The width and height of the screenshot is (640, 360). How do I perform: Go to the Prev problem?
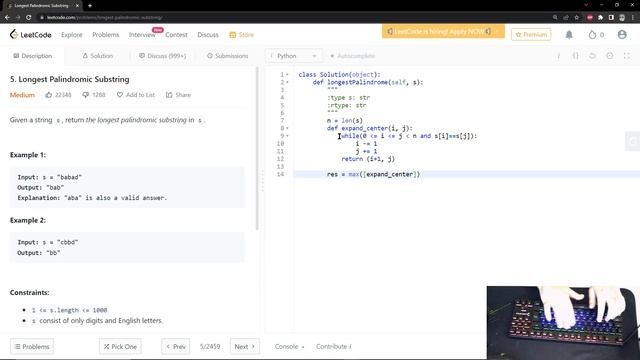(176, 347)
